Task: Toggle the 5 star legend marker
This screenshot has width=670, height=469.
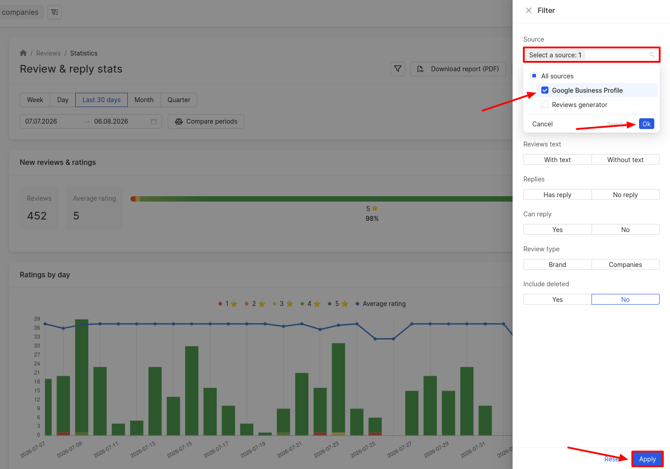Action: (x=338, y=304)
